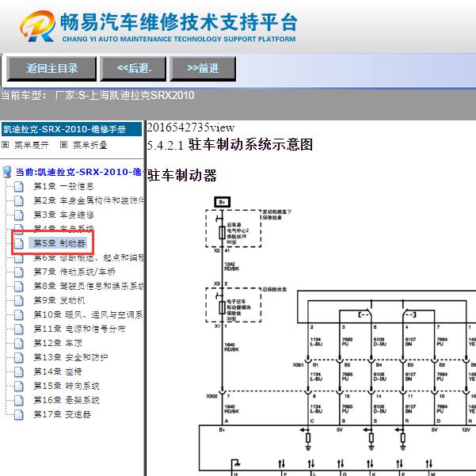Click page icon of 第7章 传动系统/车桥

[19, 272]
